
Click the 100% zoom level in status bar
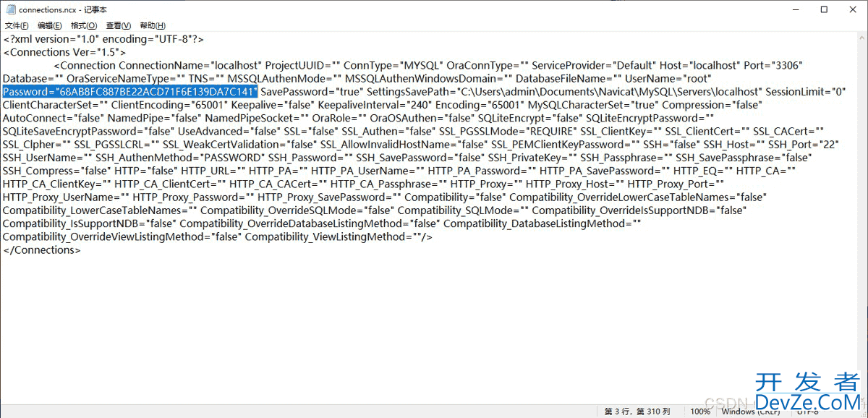699,411
